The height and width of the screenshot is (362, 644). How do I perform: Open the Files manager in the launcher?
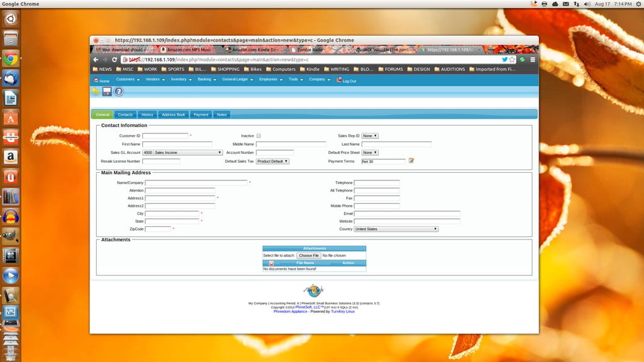pyautogui.click(x=11, y=38)
